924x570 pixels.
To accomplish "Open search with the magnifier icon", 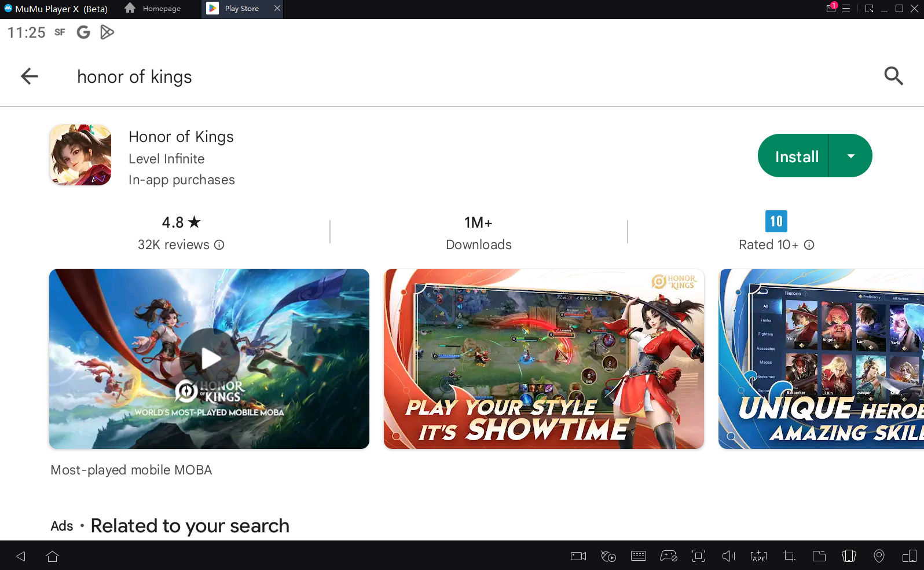I will (x=893, y=76).
